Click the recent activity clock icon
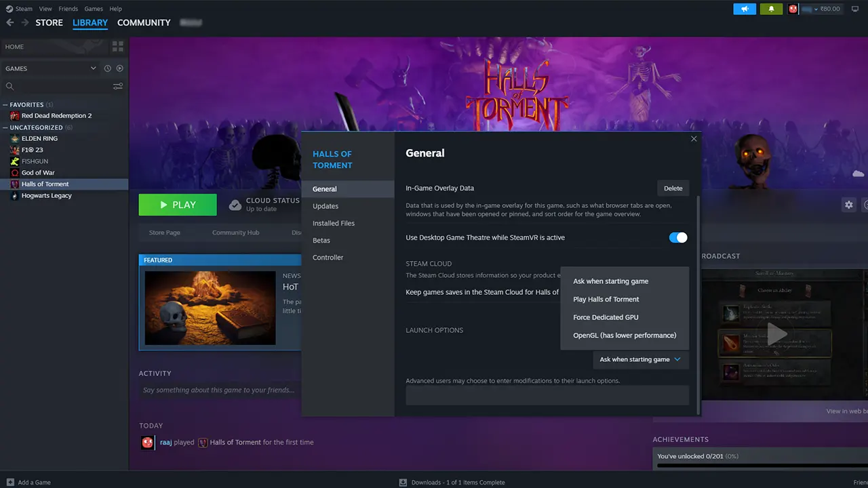 pos(107,68)
